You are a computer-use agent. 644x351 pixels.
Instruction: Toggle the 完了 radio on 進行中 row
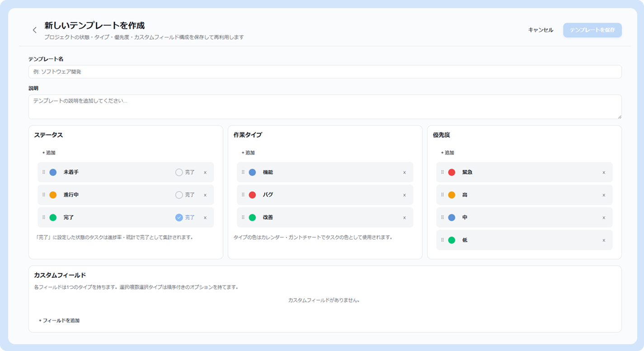(x=179, y=195)
